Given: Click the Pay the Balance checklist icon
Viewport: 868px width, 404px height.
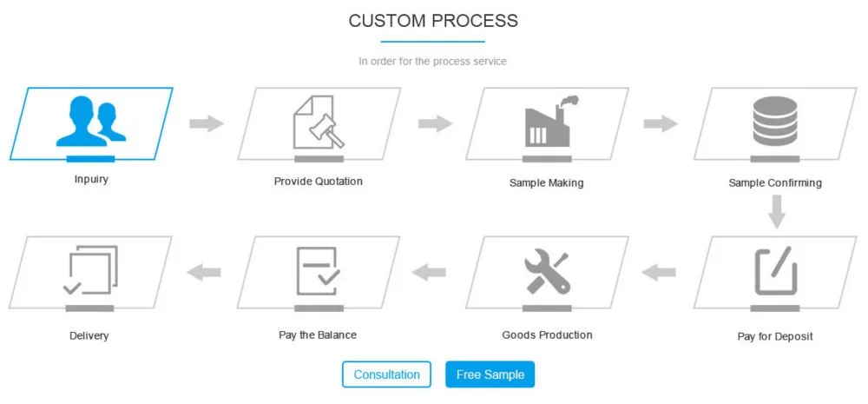Looking at the screenshot, I should 319,270.
